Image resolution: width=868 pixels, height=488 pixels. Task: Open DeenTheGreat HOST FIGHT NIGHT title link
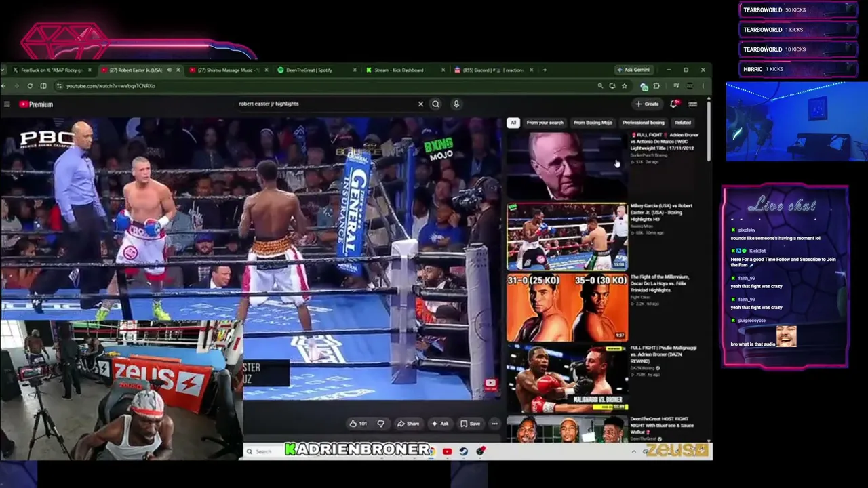662,425
